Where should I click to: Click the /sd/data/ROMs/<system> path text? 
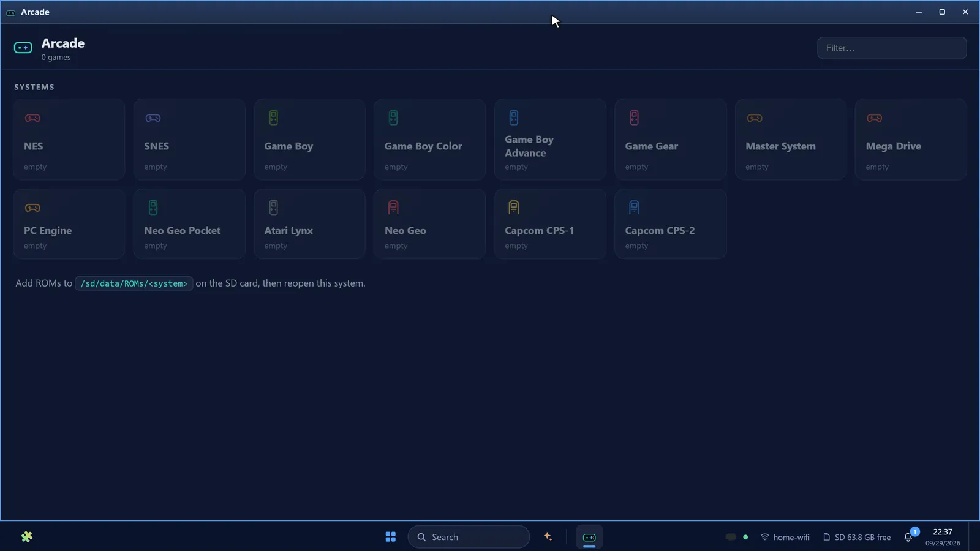tap(134, 283)
